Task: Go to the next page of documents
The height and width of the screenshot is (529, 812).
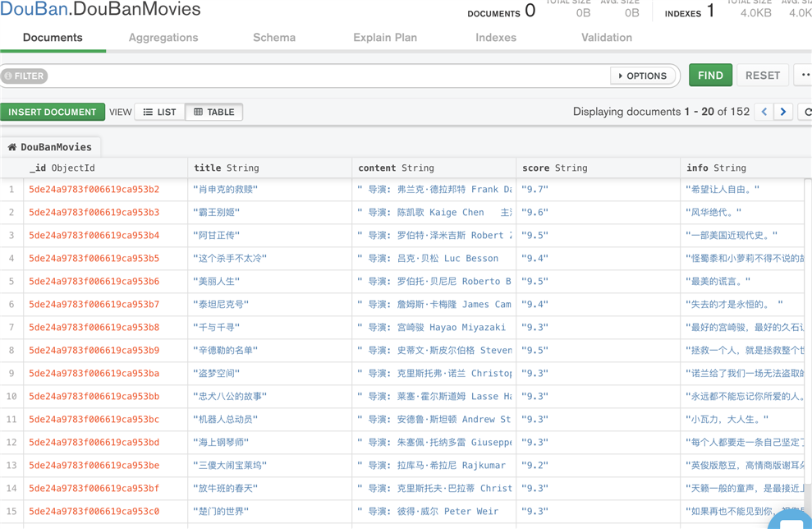Action: [x=783, y=112]
